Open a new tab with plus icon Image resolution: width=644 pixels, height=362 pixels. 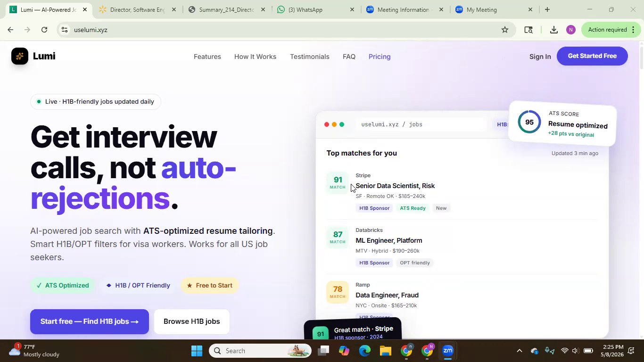(x=547, y=9)
